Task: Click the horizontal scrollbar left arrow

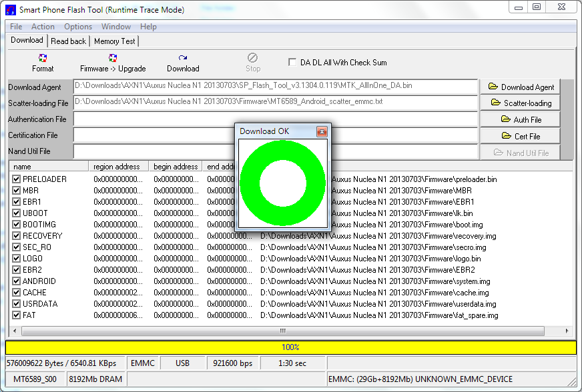Action: pyautogui.click(x=15, y=331)
